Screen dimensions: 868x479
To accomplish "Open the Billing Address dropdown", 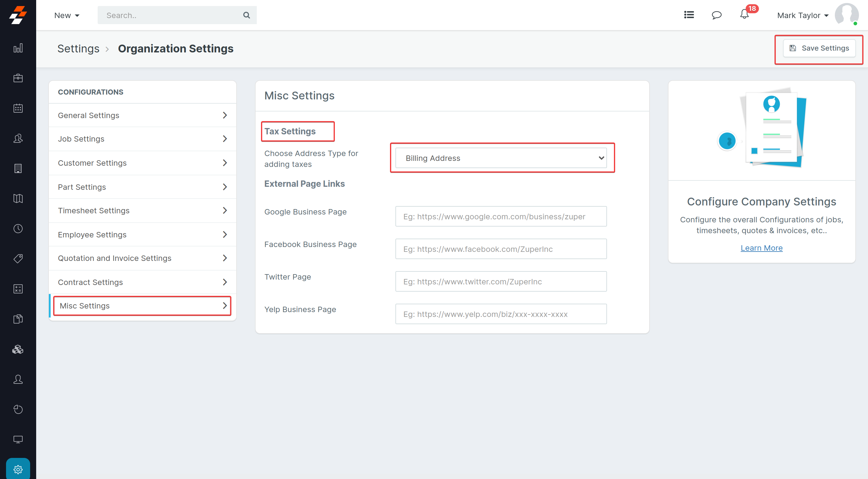I will click(501, 158).
